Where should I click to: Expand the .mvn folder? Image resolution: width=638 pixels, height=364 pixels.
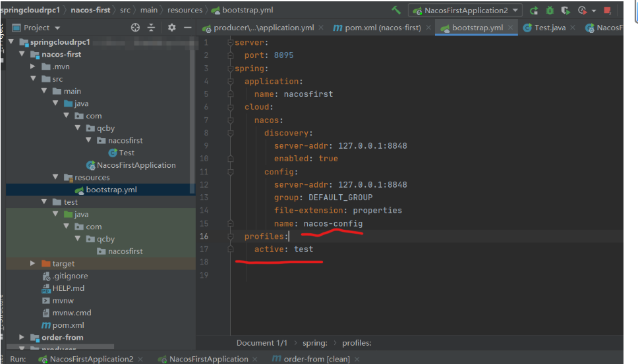(33, 66)
